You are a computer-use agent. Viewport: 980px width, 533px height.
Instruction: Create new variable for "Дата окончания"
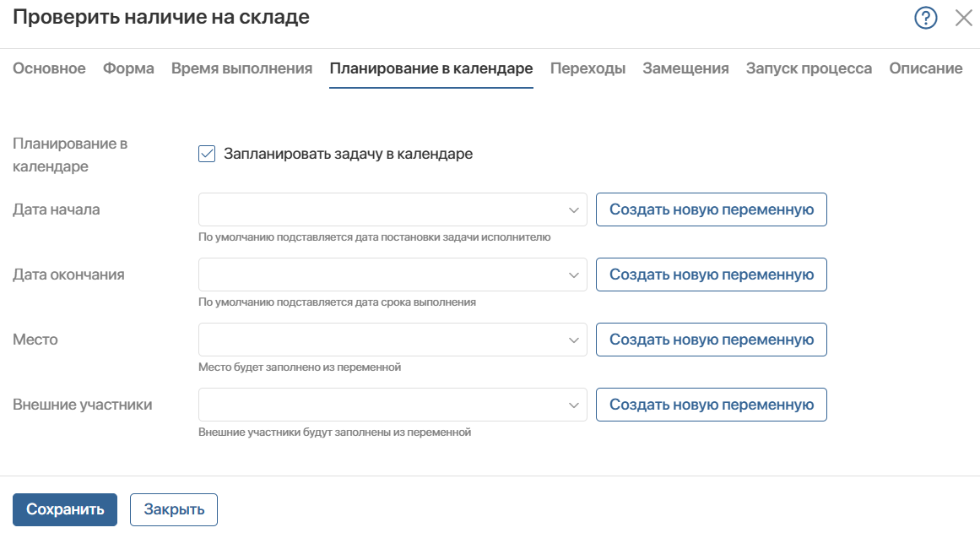(712, 275)
